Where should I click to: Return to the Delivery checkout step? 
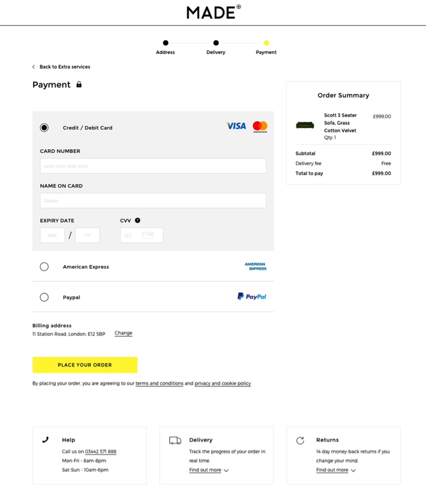point(216,43)
